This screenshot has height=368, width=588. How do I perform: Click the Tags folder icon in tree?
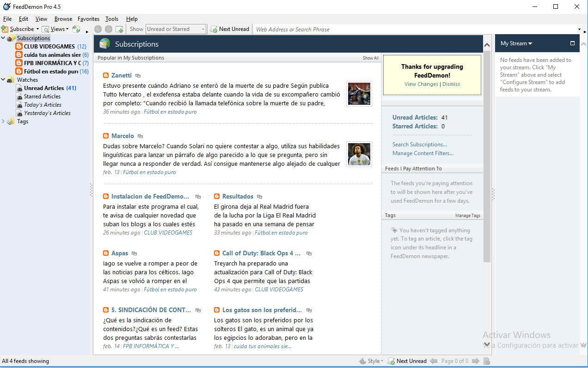tap(11, 121)
